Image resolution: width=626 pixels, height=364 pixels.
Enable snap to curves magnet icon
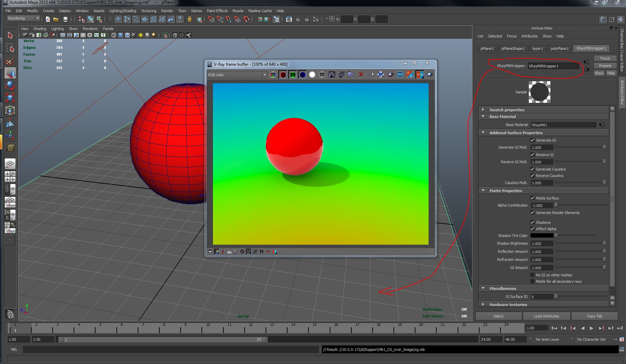point(220,19)
